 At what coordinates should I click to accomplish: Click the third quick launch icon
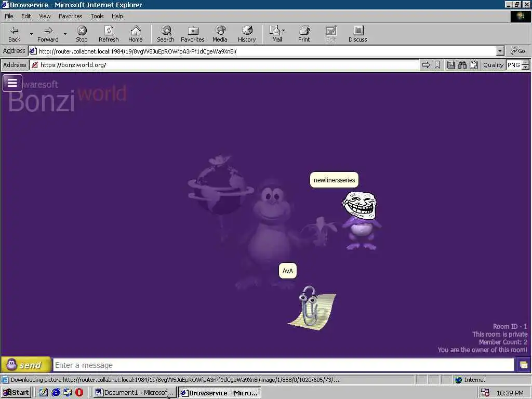pyautogui.click(x=68, y=393)
